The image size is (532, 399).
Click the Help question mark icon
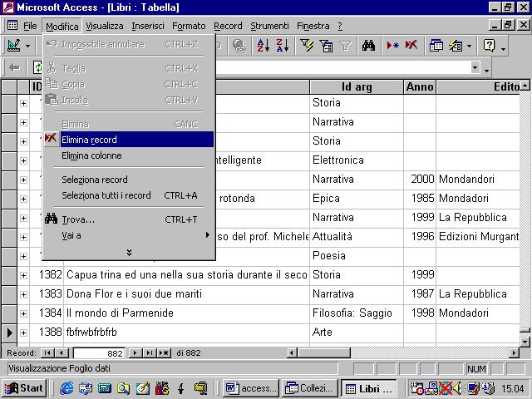pos(490,46)
